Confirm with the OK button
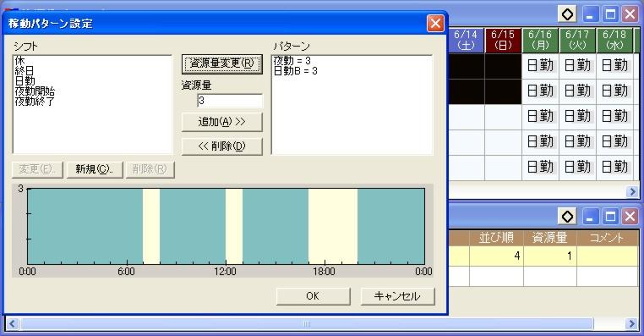The image size is (644, 336). pos(313,296)
